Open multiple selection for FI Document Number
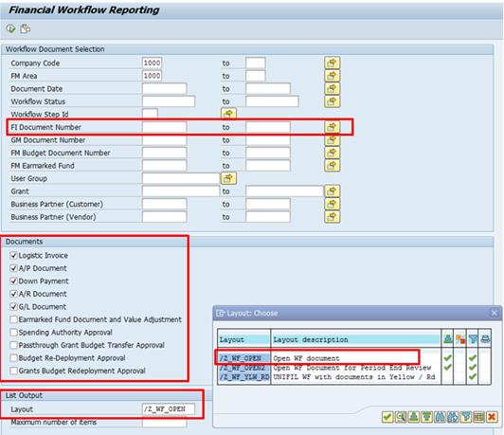Image resolution: width=504 pixels, height=435 pixels. (x=332, y=127)
